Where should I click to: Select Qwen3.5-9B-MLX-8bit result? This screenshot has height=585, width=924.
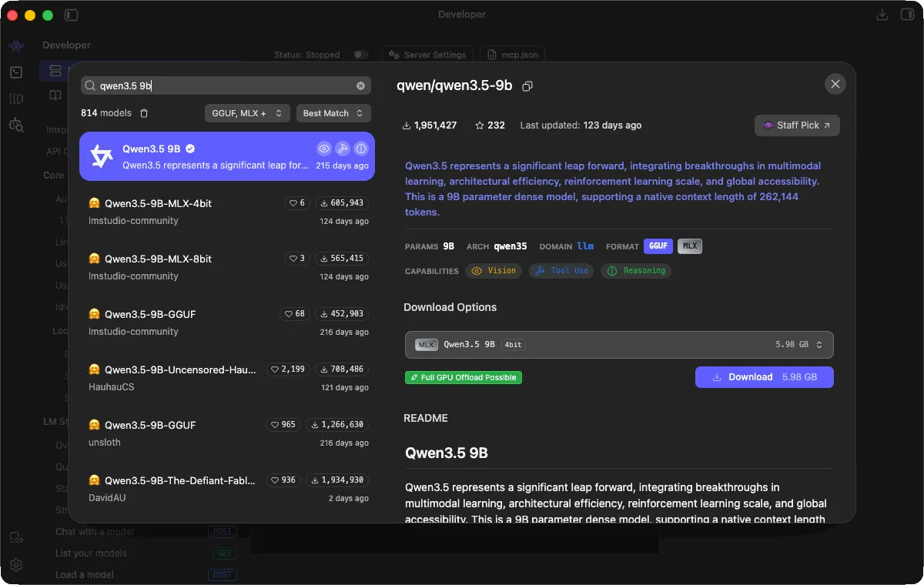[x=227, y=267]
